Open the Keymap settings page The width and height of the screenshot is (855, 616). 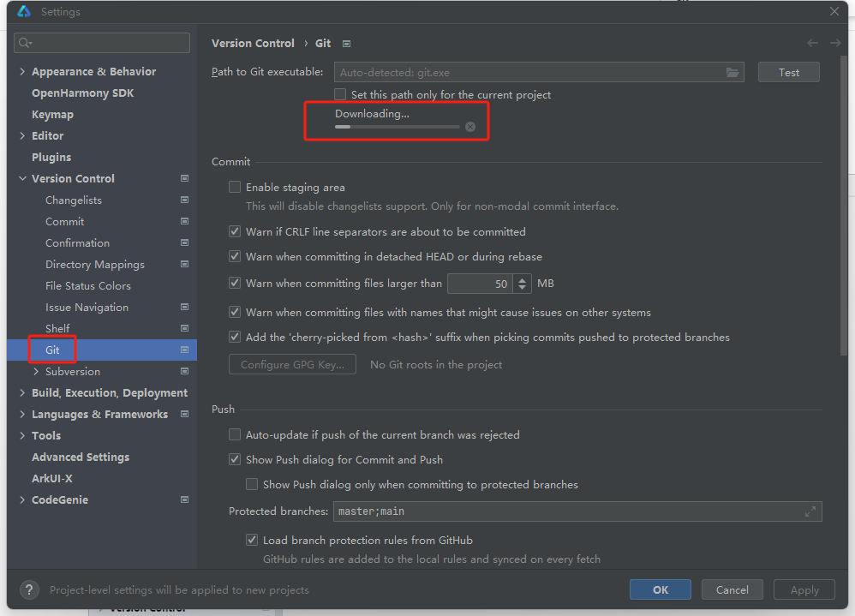(52, 114)
